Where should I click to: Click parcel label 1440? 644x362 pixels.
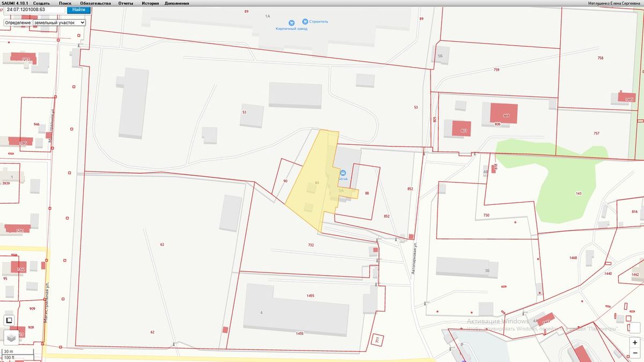(x=608, y=274)
